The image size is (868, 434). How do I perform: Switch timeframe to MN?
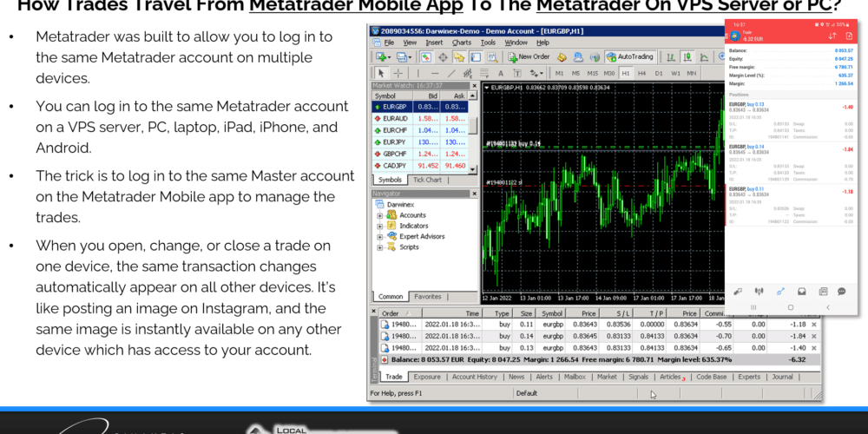692,73
